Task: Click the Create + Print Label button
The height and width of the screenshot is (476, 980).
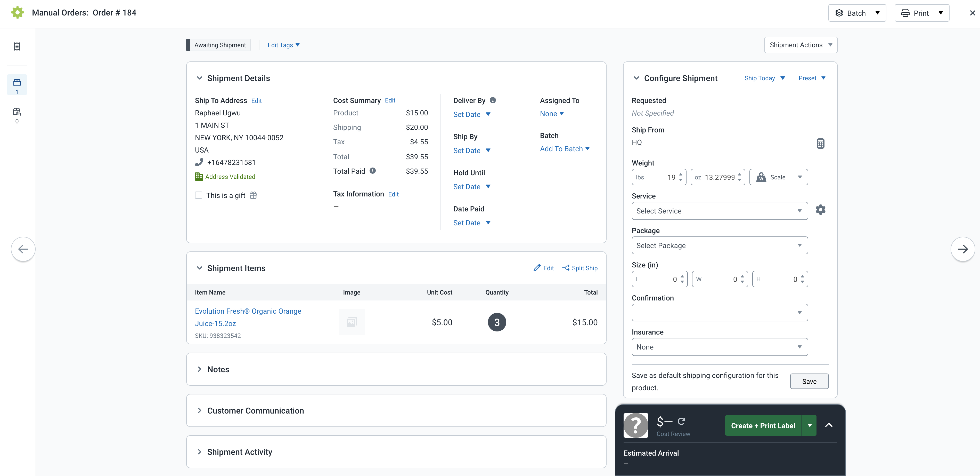Action: [762, 426]
